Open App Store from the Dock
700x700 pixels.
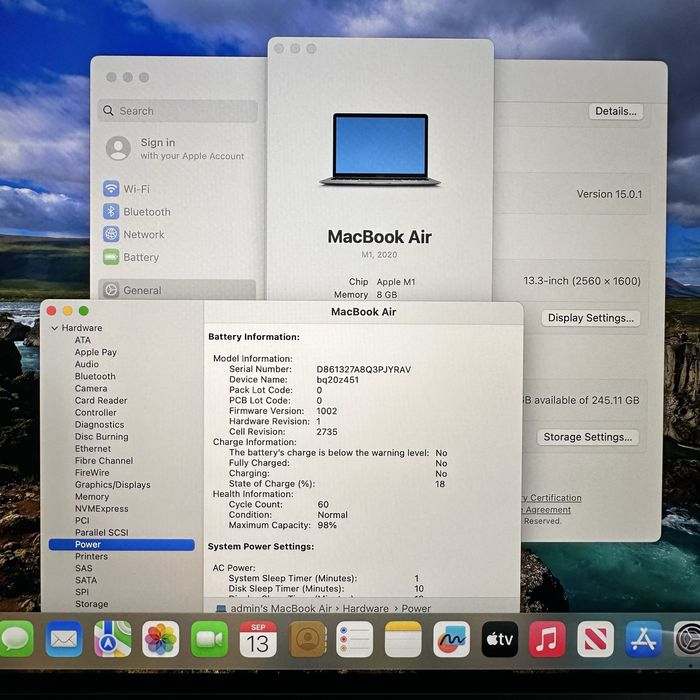643,639
